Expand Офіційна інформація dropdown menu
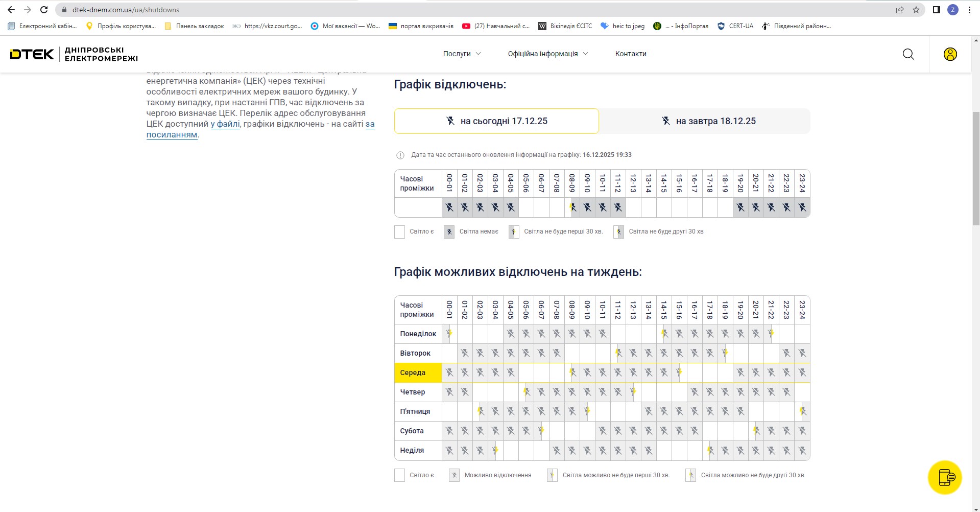 pos(547,54)
